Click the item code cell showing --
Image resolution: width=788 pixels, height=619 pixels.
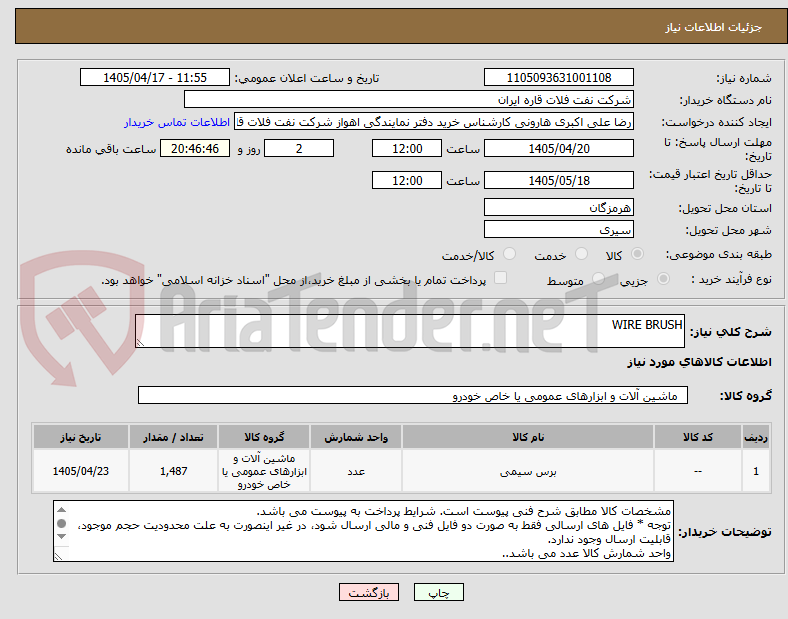tap(698, 471)
